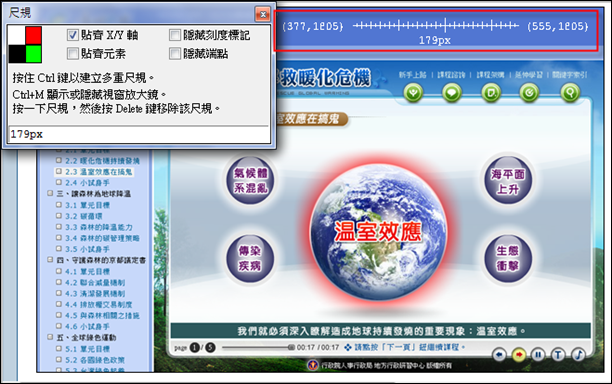
Task: Open lesson 2.4 小試身手
Action: 87,183
